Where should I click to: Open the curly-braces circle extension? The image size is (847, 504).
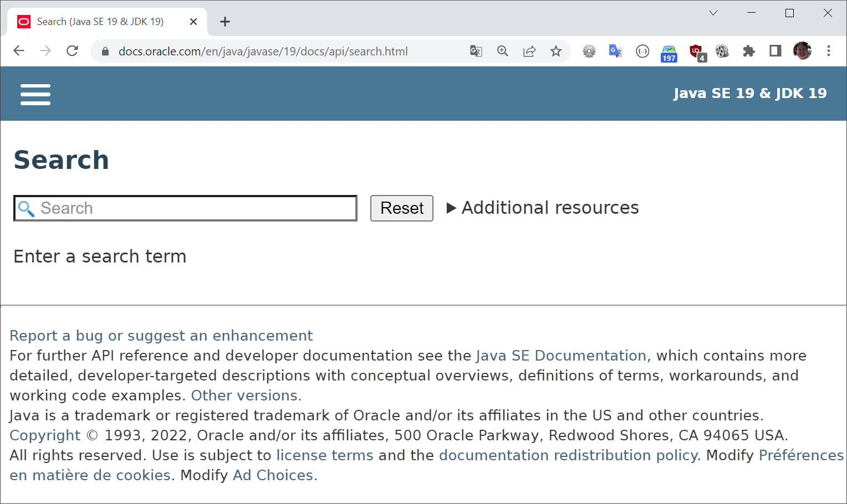[642, 52]
